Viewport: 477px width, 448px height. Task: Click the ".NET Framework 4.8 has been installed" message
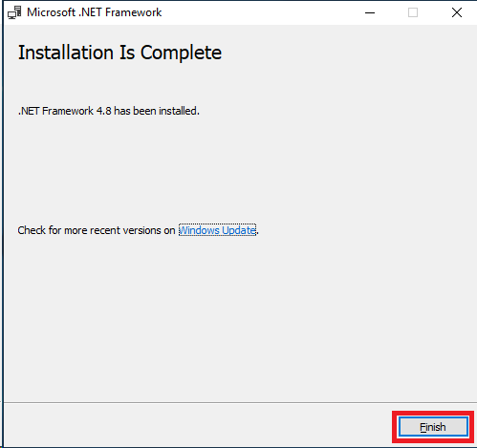click(x=109, y=111)
